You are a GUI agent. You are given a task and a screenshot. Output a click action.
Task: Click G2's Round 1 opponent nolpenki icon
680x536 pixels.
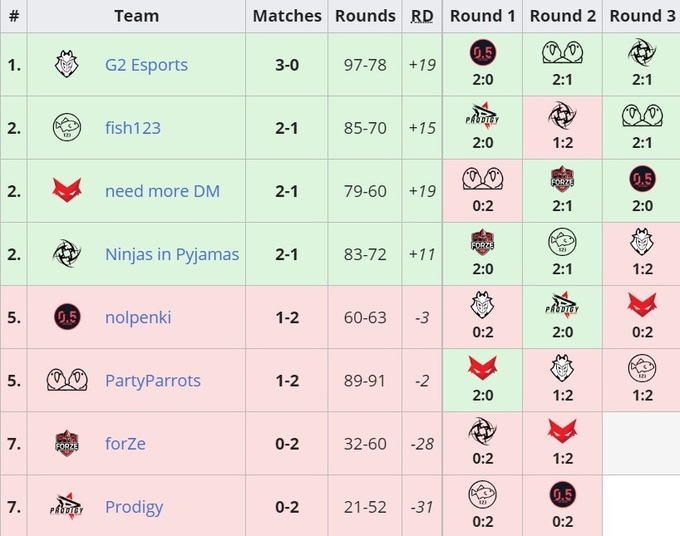(x=483, y=53)
